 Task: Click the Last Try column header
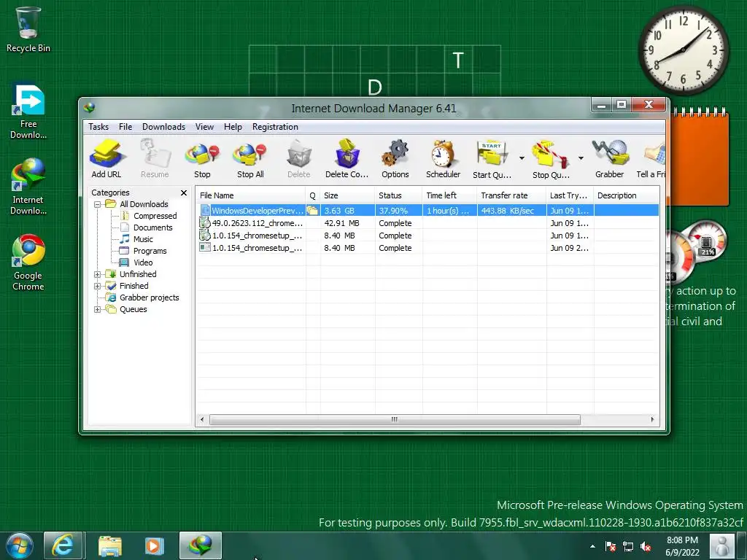click(570, 195)
